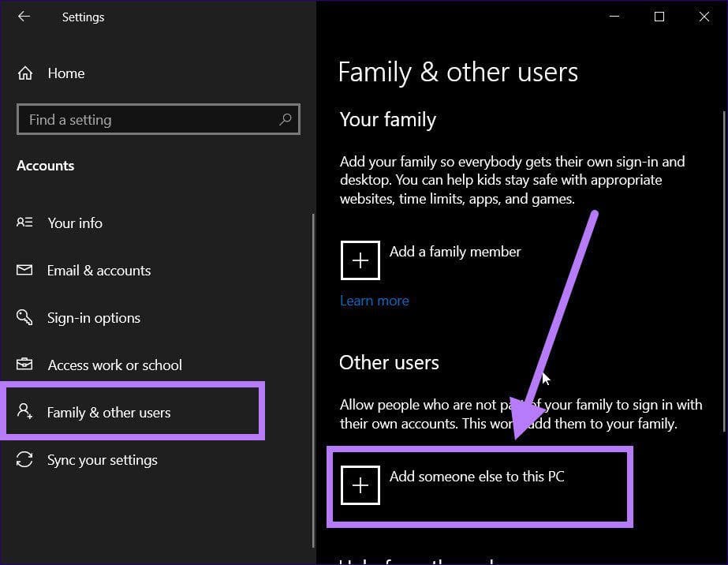Select Family & other users

pos(133,412)
